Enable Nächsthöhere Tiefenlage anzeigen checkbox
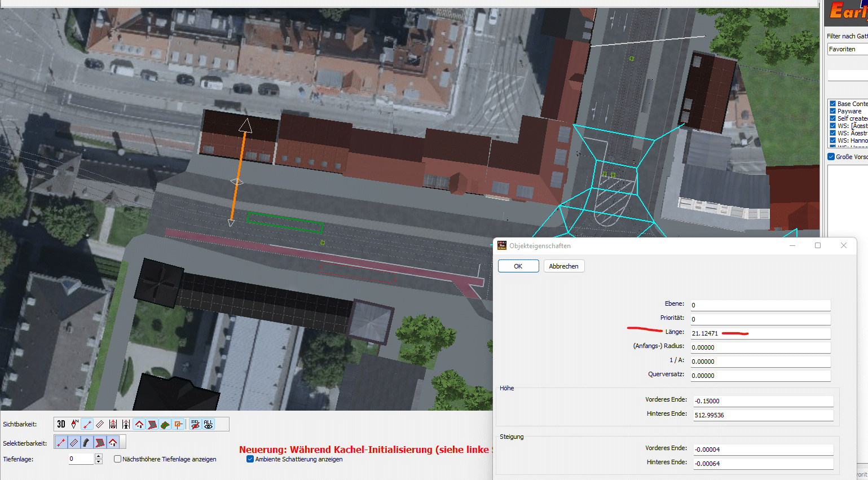This screenshot has width=868, height=480. click(x=118, y=459)
